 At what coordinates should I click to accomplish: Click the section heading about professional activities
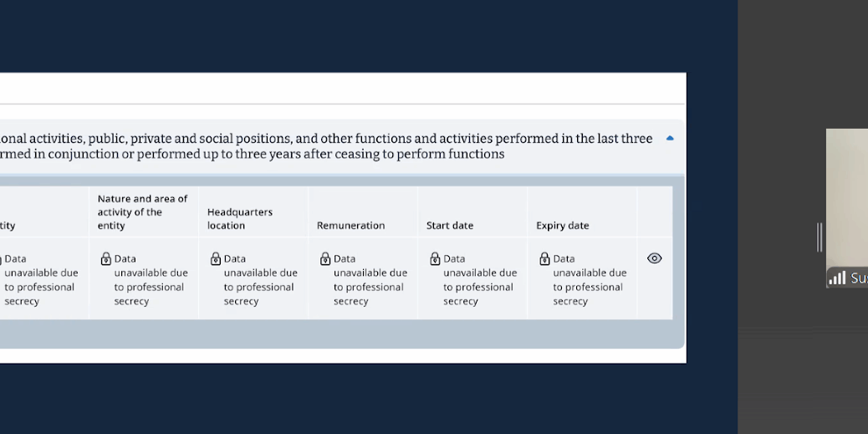326,146
